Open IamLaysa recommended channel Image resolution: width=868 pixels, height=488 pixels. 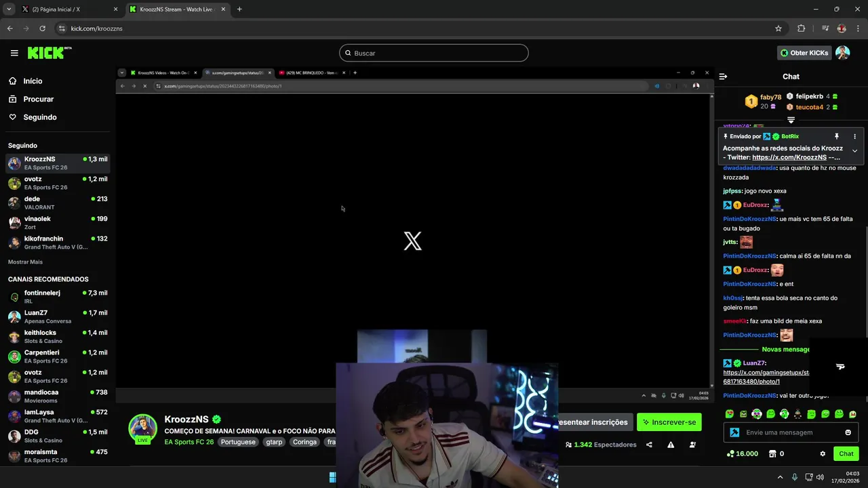(57, 416)
